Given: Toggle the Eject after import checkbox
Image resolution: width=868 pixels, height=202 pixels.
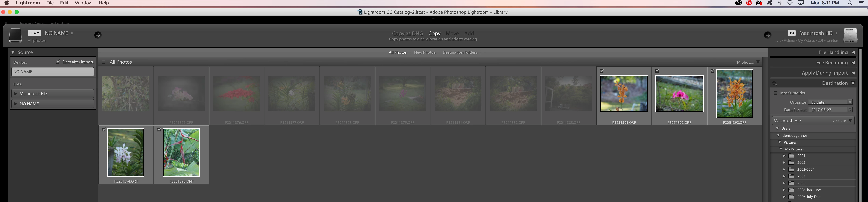Looking at the screenshot, I should point(58,62).
